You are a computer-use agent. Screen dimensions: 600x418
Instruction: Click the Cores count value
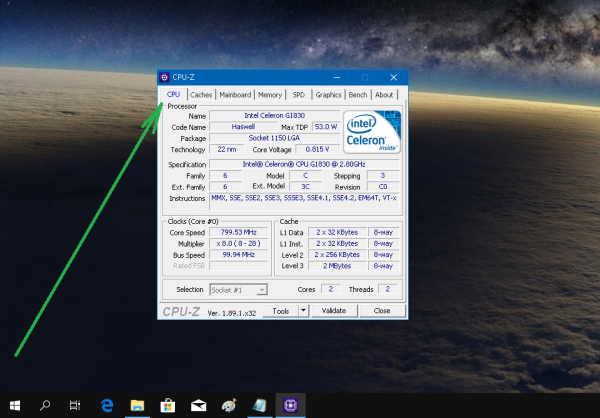pyautogui.click(x=331, y=289)
